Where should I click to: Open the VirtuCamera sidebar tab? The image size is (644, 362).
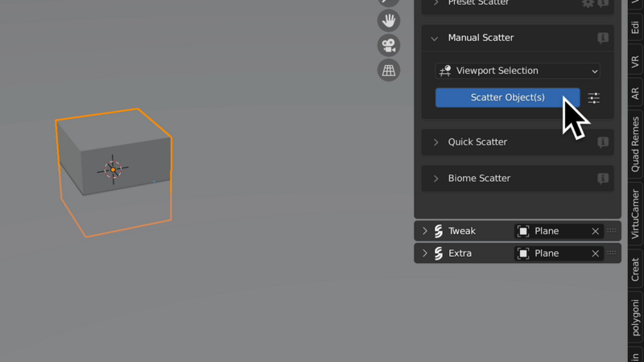click(635, 214)
